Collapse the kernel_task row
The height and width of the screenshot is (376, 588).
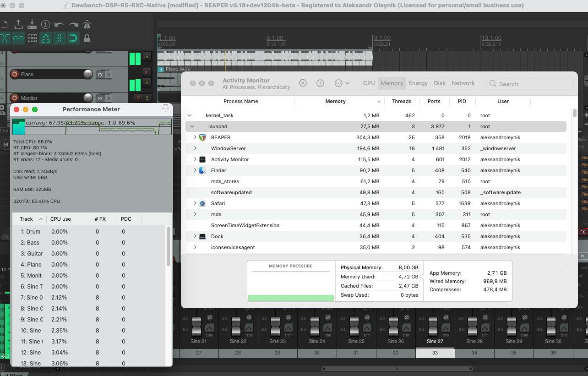(x=190, y=115)
